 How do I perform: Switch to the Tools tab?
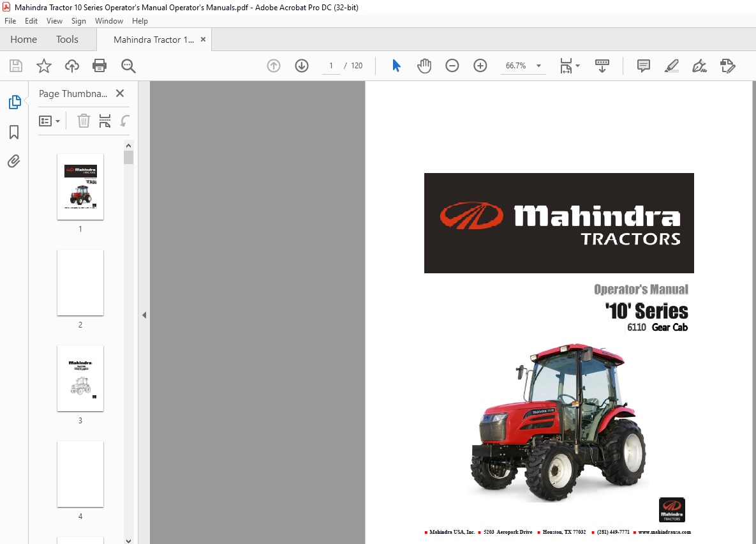[x=67, y=40]
